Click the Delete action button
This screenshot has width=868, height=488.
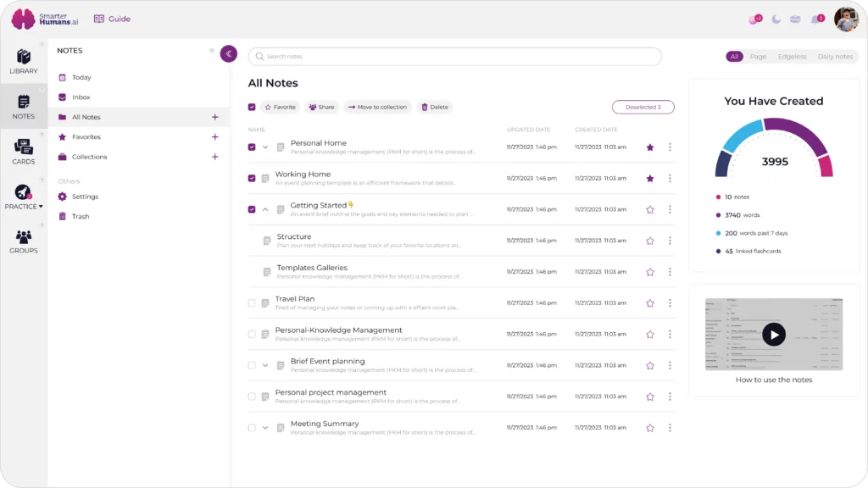tap(435, 107)
